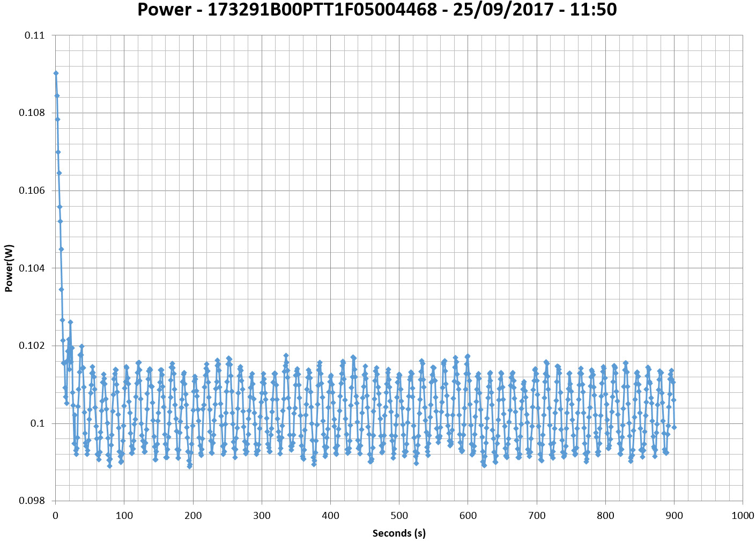Click the 'Seconds (s)' horizontal axis title
The width and height of the screenshot is (756, 542).
point(399,533)
